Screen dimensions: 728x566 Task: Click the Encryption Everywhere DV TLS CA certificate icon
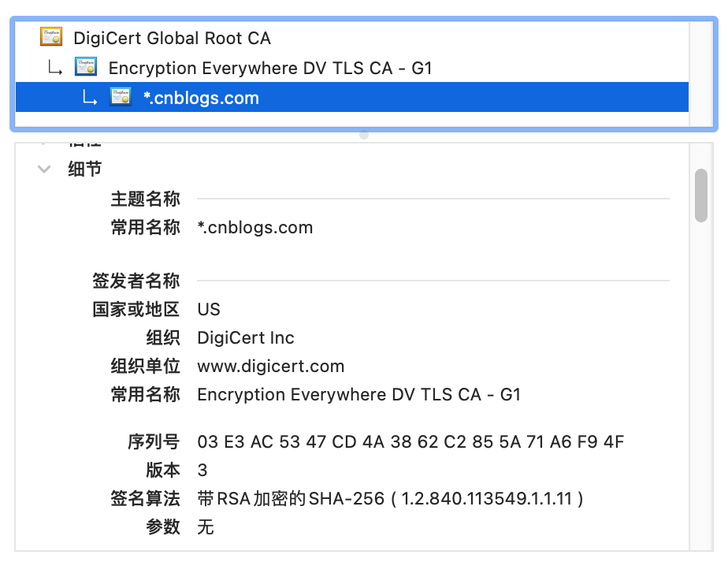click(86, 68)
